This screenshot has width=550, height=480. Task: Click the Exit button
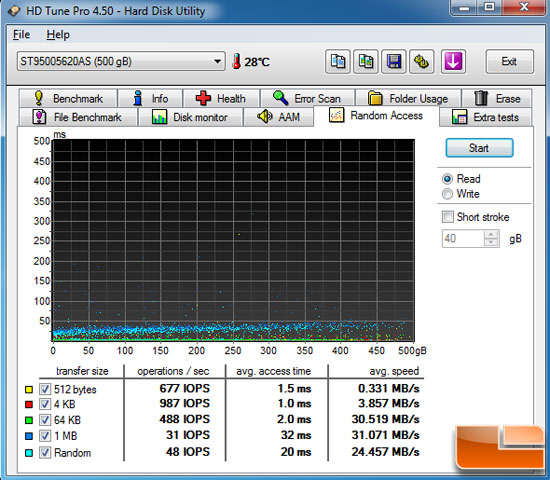[x=509, y=62]
